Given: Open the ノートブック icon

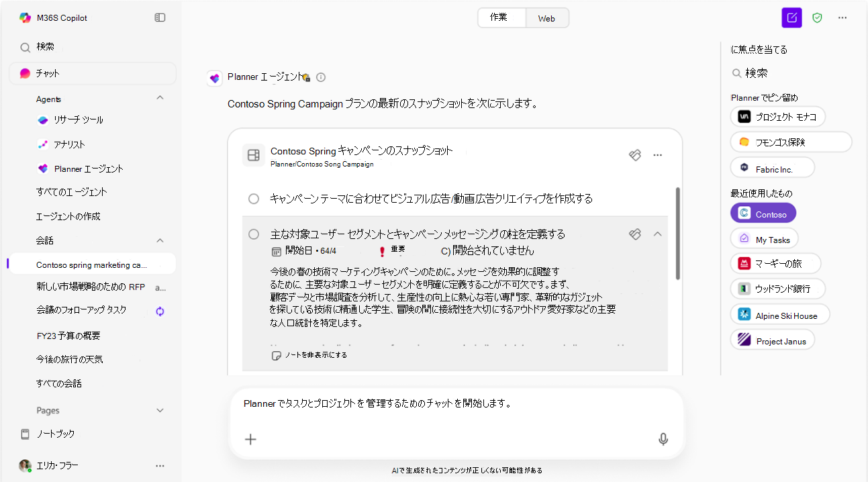Looking at the screenshot, I should (x=26, y=434).
